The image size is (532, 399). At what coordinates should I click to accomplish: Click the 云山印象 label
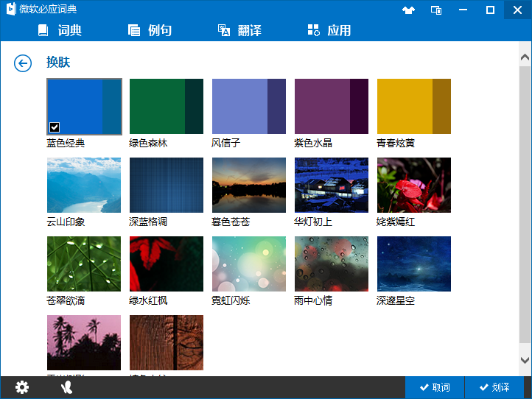tap(66, 222)
